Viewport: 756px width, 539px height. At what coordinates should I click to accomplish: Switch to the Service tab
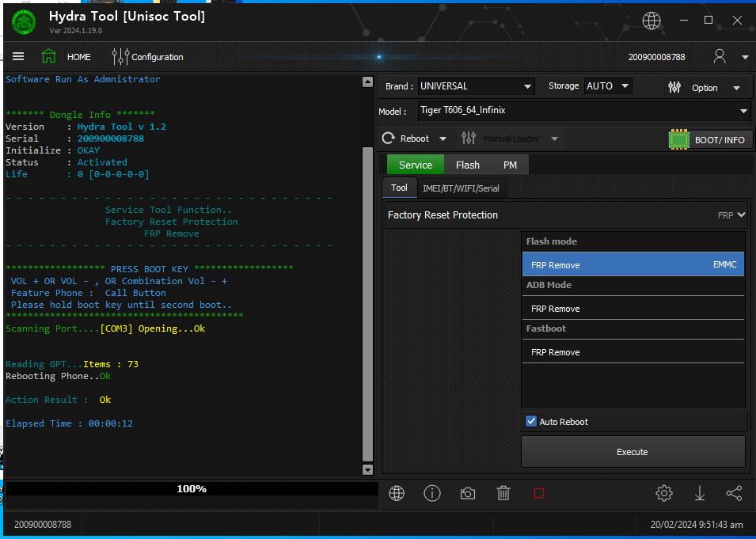(x=415, y=165)
